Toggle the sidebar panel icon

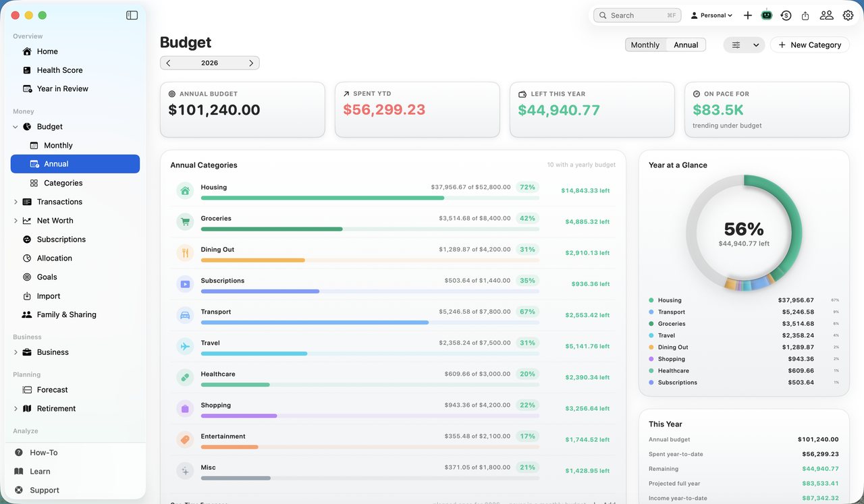pyautogui.click(x=132, y=15)
